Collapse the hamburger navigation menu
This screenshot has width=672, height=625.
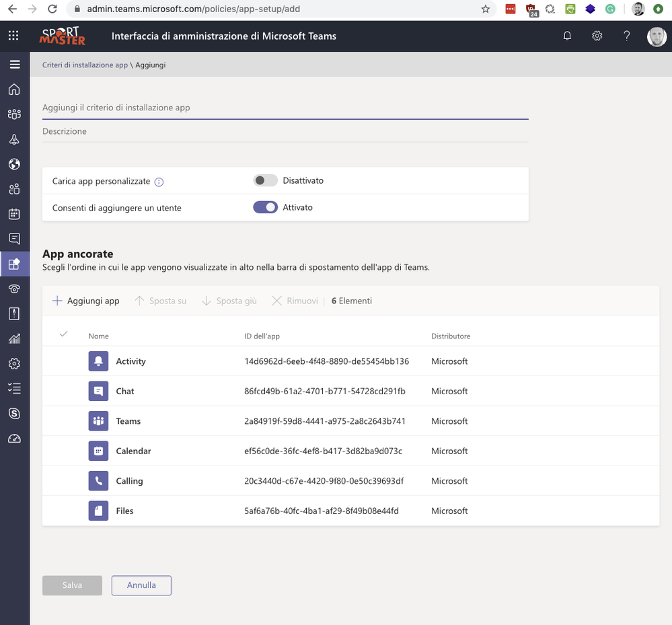15,65
